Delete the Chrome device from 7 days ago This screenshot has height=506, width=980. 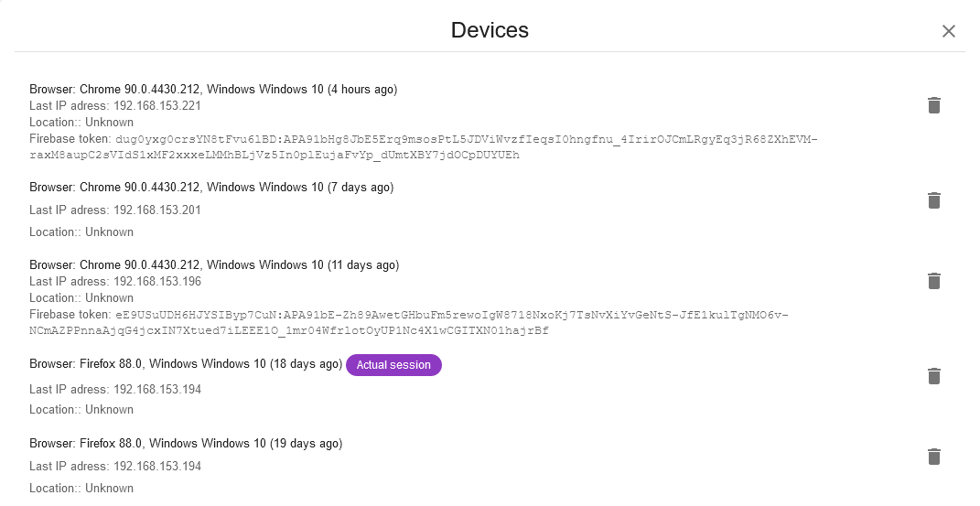[933, 200]
